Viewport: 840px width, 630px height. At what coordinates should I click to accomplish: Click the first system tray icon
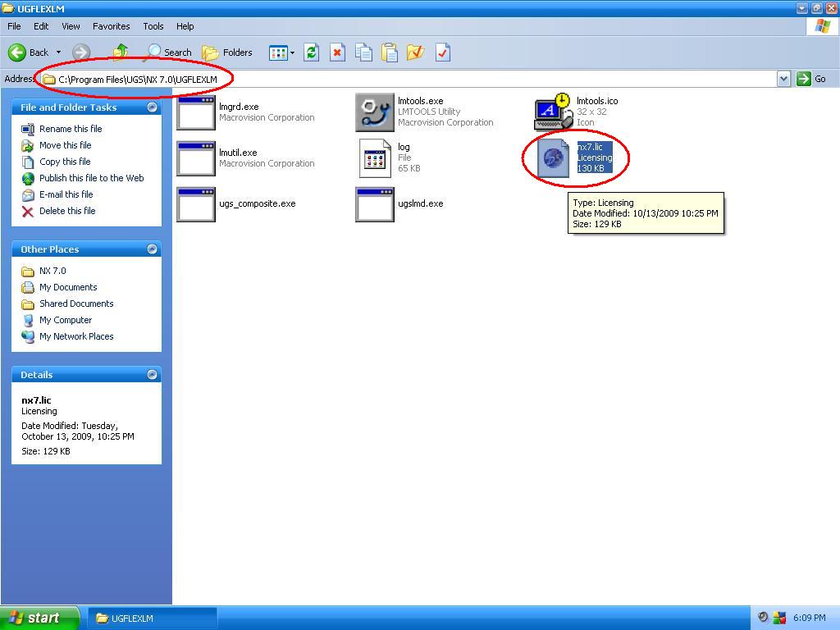pos(763,618)
